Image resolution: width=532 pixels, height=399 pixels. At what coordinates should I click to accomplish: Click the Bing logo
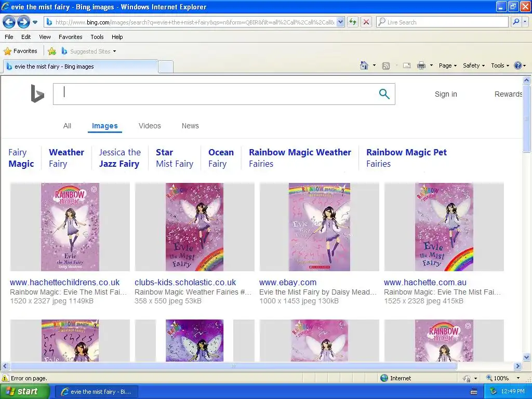[37, 94]
